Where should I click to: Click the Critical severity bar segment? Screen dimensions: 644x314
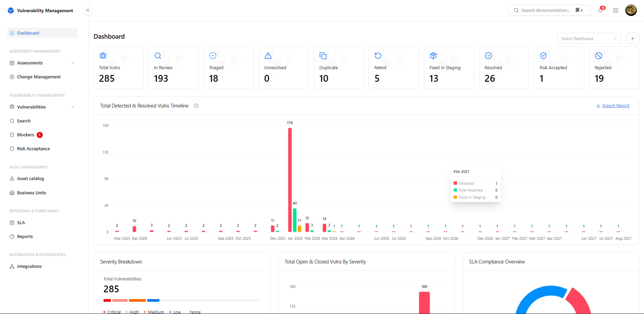click(107, 300)
